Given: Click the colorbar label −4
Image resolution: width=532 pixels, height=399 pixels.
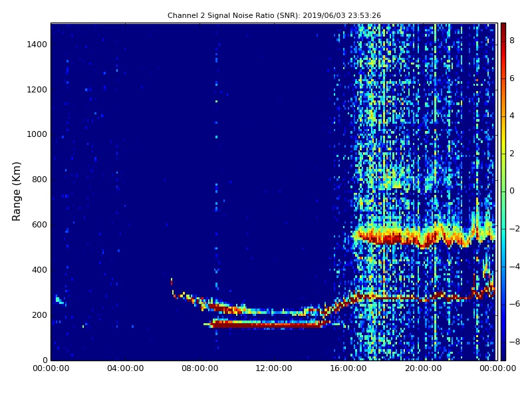Looking at the screenshot, I should pos(515,267).
